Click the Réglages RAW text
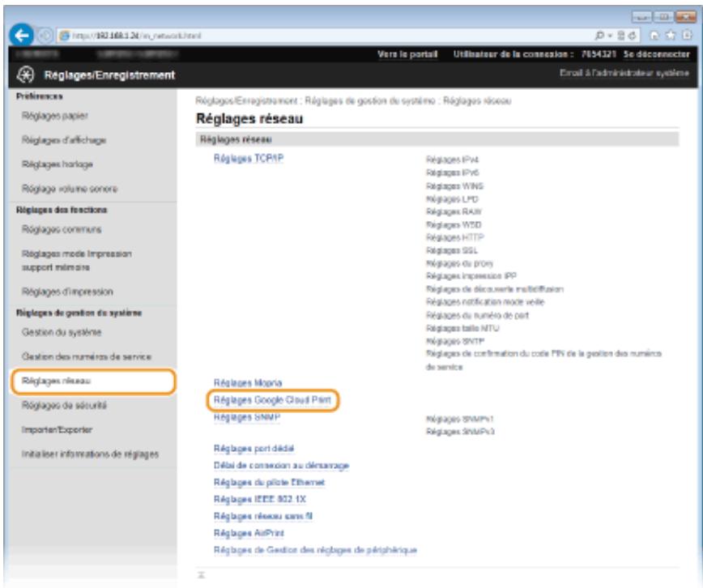This screenshot has width=703, height=588. (454, 211)
